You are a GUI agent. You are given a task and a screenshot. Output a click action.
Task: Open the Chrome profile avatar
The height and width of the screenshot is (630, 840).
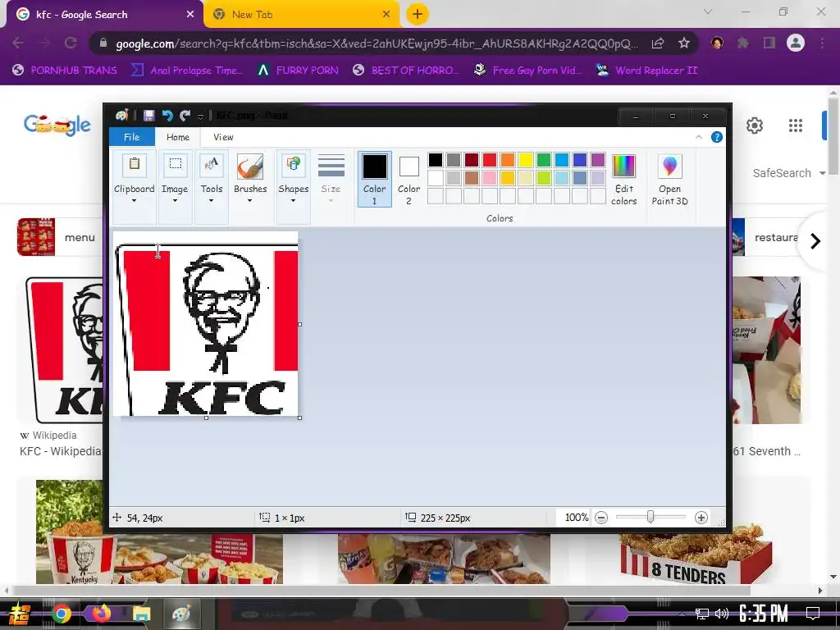(796, 43)
